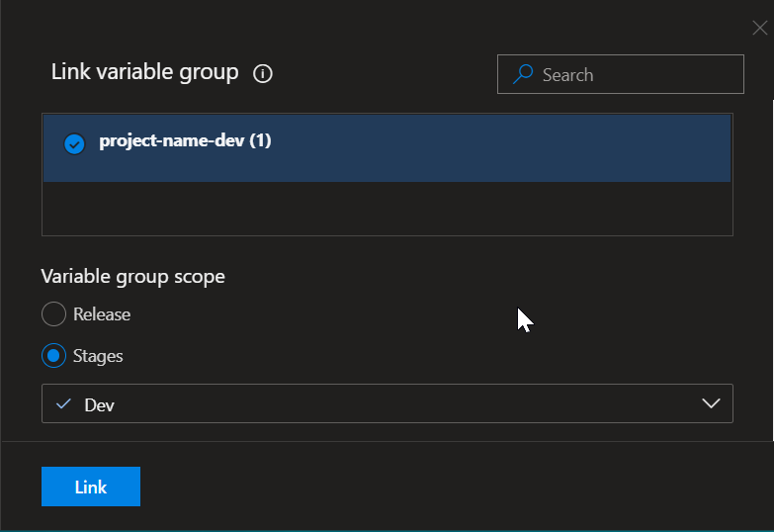774x532 pixels.
Task: Expand stages list using the chevron arrow
Action: [710, 403]
